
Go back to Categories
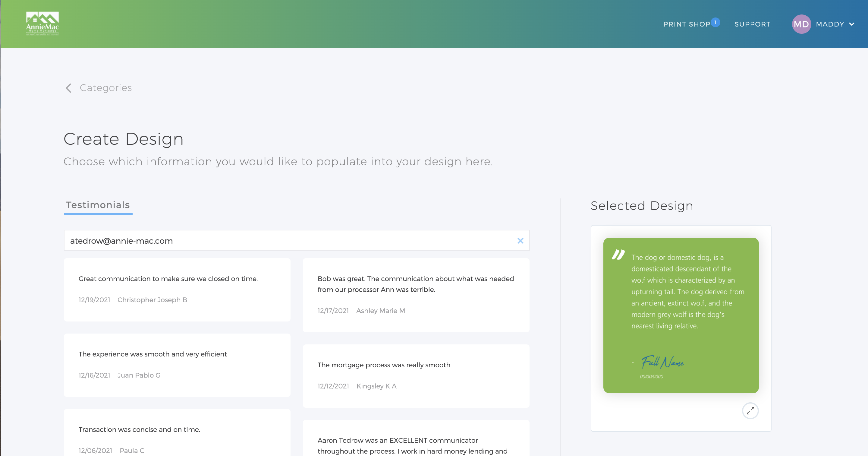105,88
